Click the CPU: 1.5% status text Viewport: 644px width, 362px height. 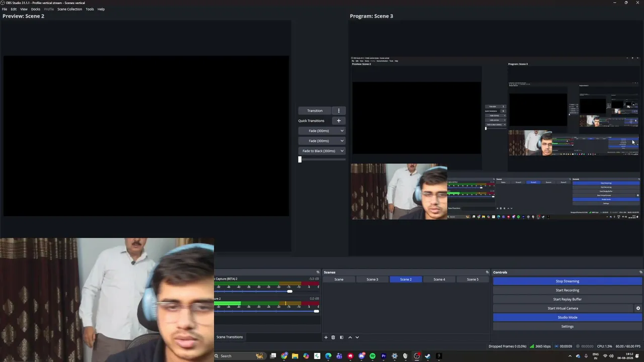pos(604,346)
